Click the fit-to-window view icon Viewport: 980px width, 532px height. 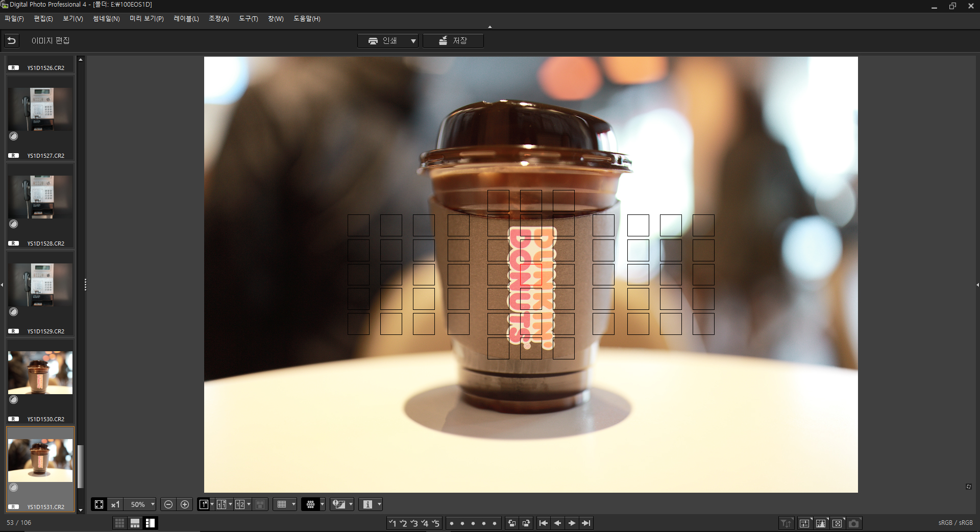(x=99, y=504)
